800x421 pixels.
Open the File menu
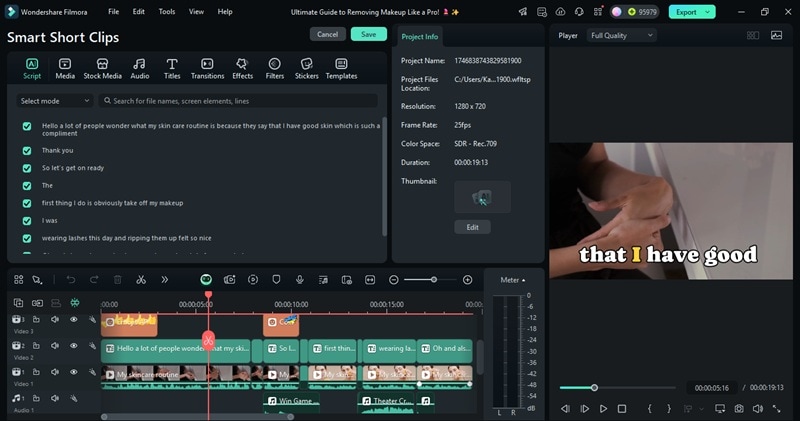(x=113, y=11)
